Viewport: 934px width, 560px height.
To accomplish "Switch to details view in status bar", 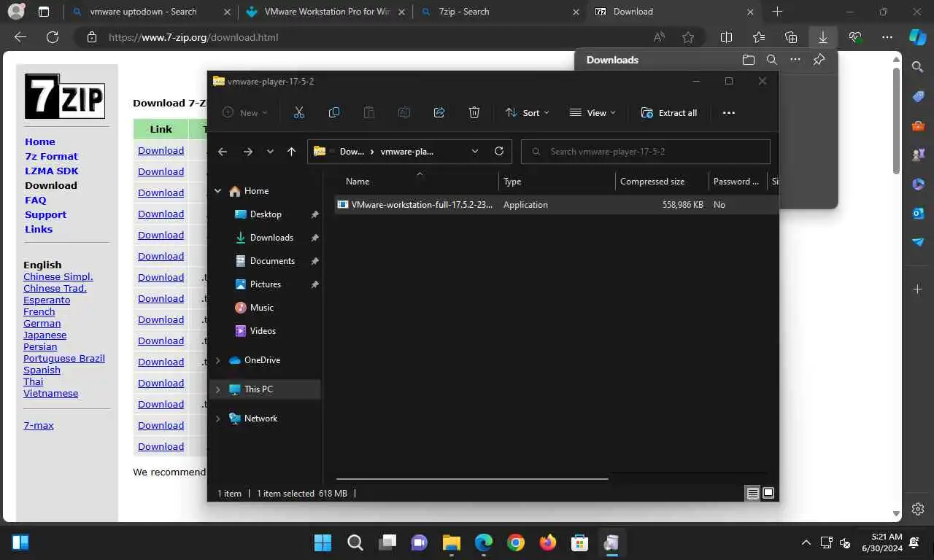I will click(x=752, y=494).
